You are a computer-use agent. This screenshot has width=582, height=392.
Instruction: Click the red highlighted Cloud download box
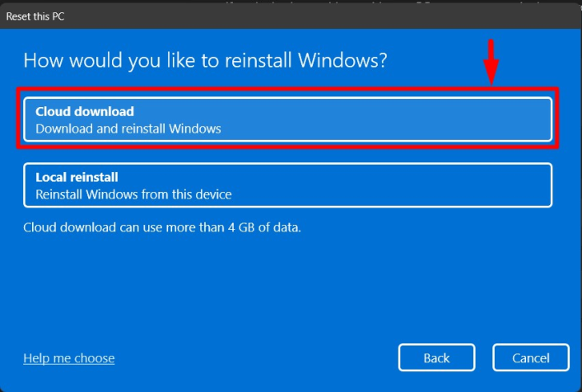tap(287, 119)
